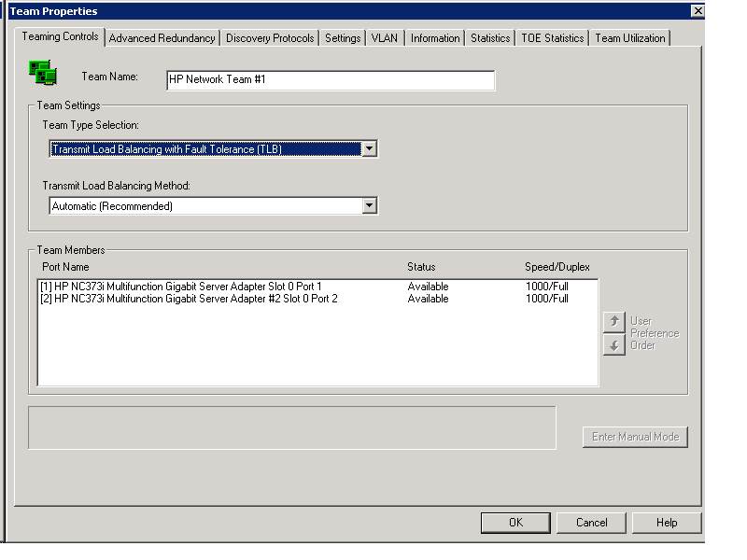Open the VLAN tab
This screenshot has width=747, height=560.
tap(385, 38)
